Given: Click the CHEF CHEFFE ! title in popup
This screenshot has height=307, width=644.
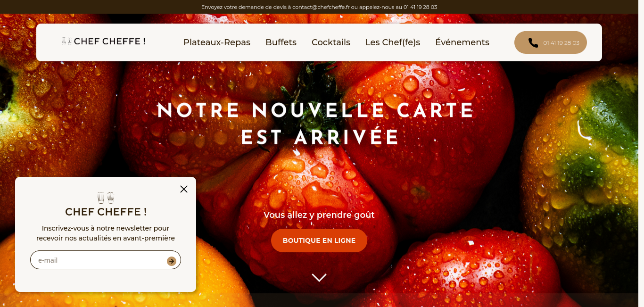Looking at the screenshot, I should [x=106, y=212].
